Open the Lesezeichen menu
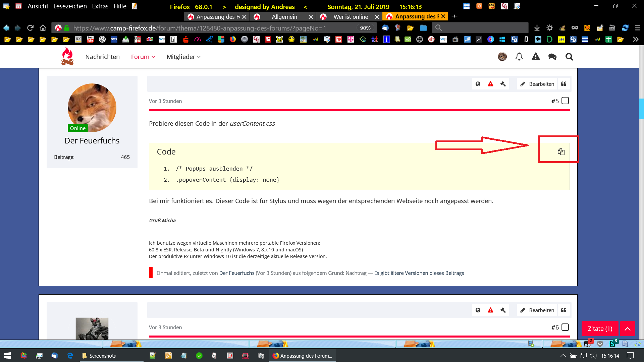This screenshot has height=362, width=644. pos(70,6)
